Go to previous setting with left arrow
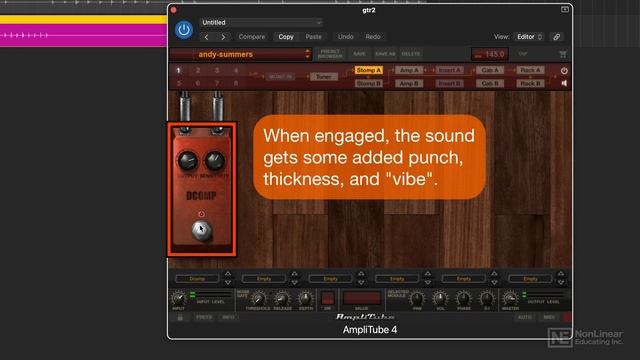The width and height of the screenshot is (640, 360). coord(207,37)
